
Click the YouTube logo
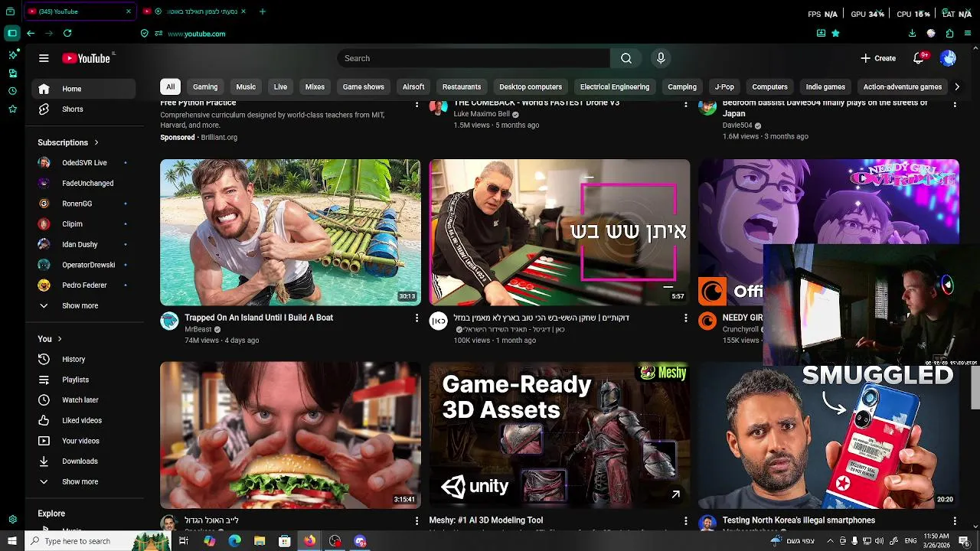[86, 58]
